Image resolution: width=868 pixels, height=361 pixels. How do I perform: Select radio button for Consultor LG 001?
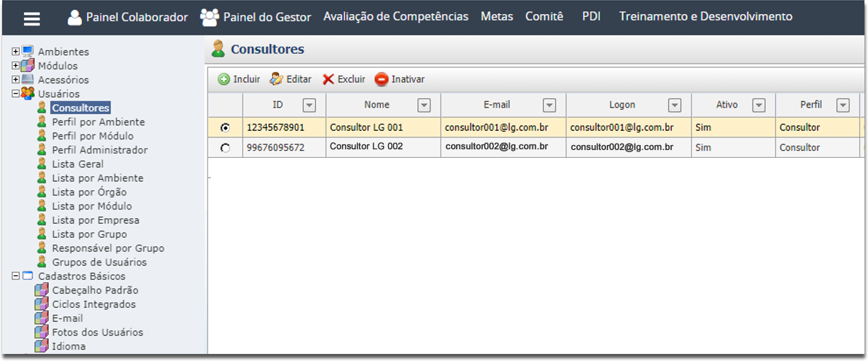(225, 128)
